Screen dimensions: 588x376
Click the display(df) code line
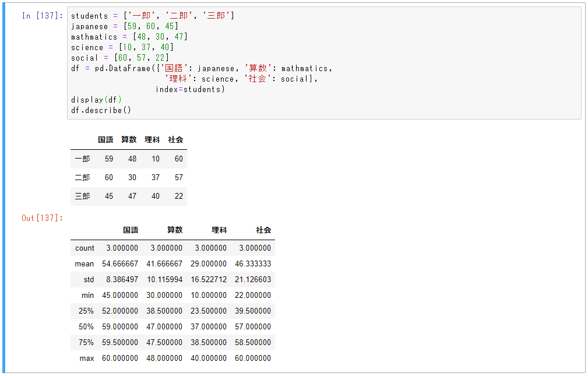coord(96,100)
